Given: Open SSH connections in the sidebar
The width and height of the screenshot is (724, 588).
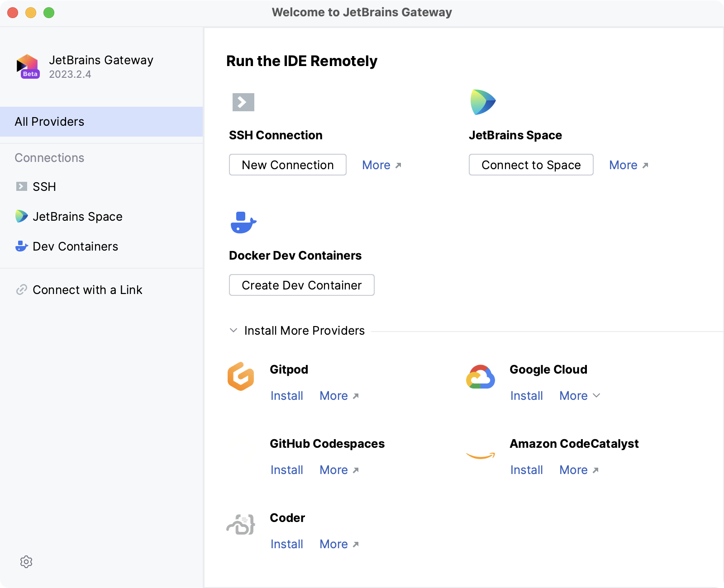Looking at the screenshot, I should click(44, 187).
